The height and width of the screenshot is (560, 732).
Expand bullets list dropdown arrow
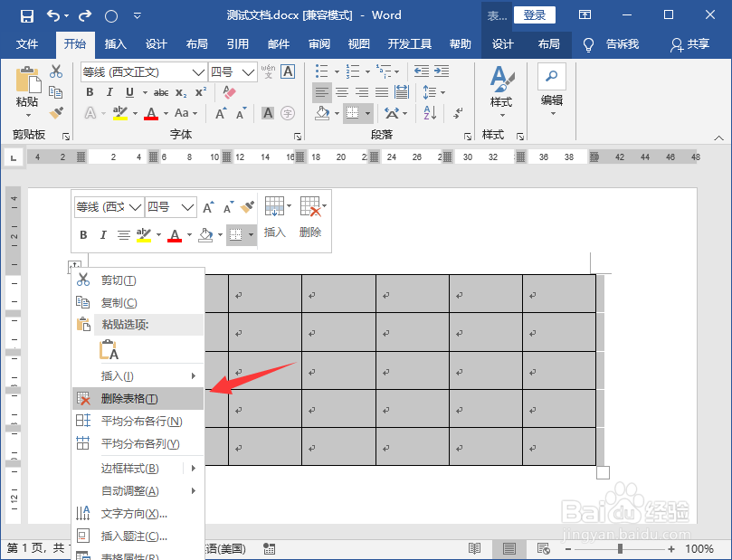pos(337,71)
